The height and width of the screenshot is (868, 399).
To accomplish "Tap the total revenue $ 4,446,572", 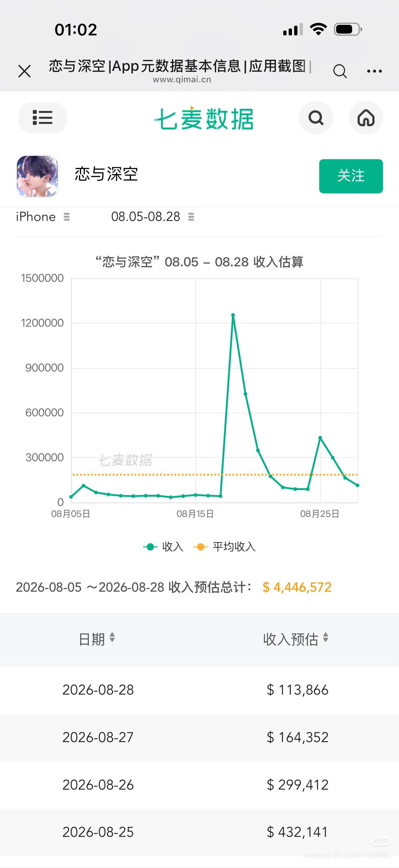I will pyautogui.click(x=297, y=587).
